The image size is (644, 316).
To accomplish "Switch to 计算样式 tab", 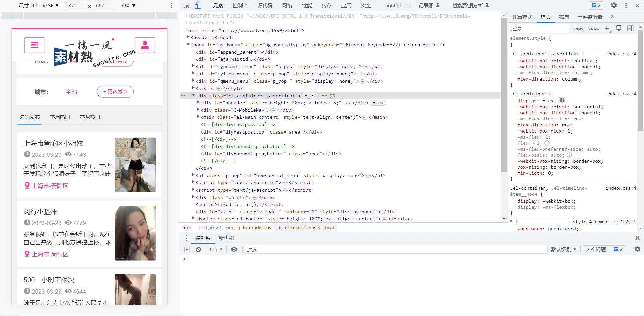I will tap(522, 17).
